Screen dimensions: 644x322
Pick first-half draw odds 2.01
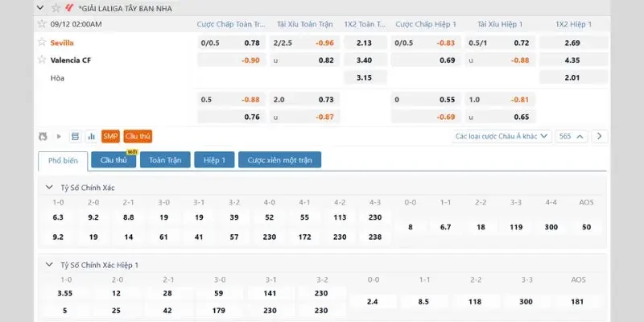click(x=573, y=77)
